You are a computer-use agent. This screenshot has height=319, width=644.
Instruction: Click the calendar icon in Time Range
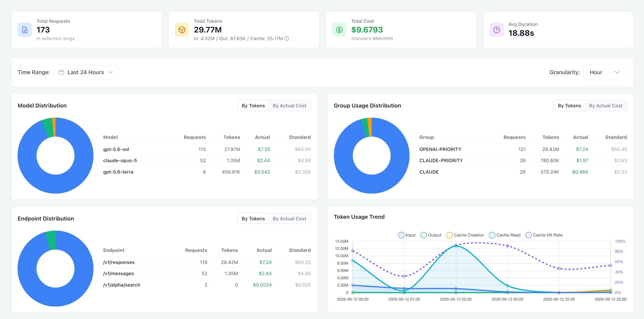pyautogui.click(x=61, y=72)
